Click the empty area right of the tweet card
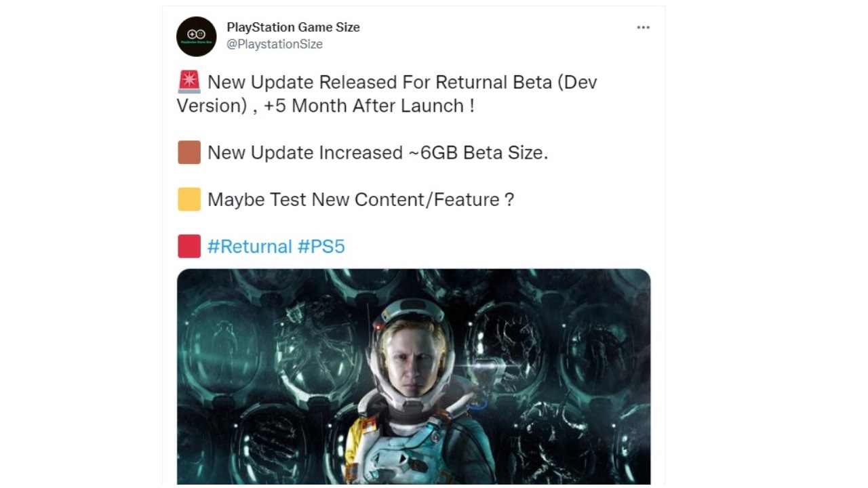The image size is (868, 488). pos(766,244)
